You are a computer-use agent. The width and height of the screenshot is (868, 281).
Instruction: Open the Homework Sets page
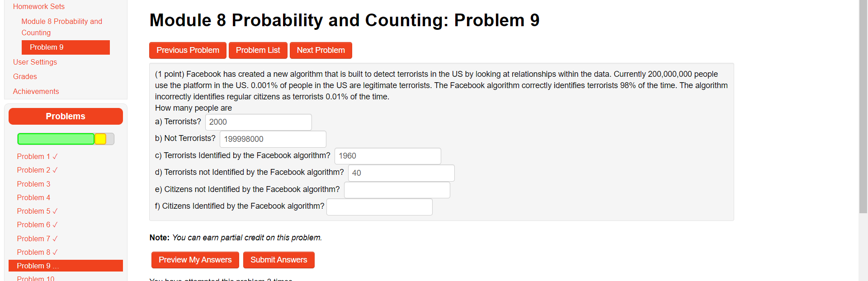coord(38,6)
